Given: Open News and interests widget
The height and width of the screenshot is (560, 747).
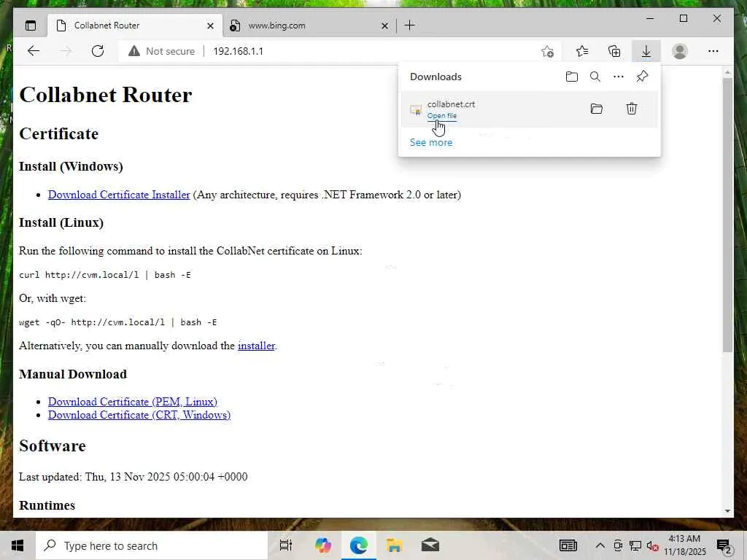Looking at the screenshot, I should click(568, 545).
